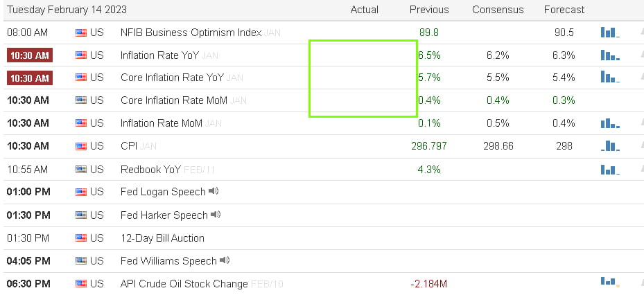Click the Actual column header
This screenshot has width=644, height=295.
click(364, 10)
